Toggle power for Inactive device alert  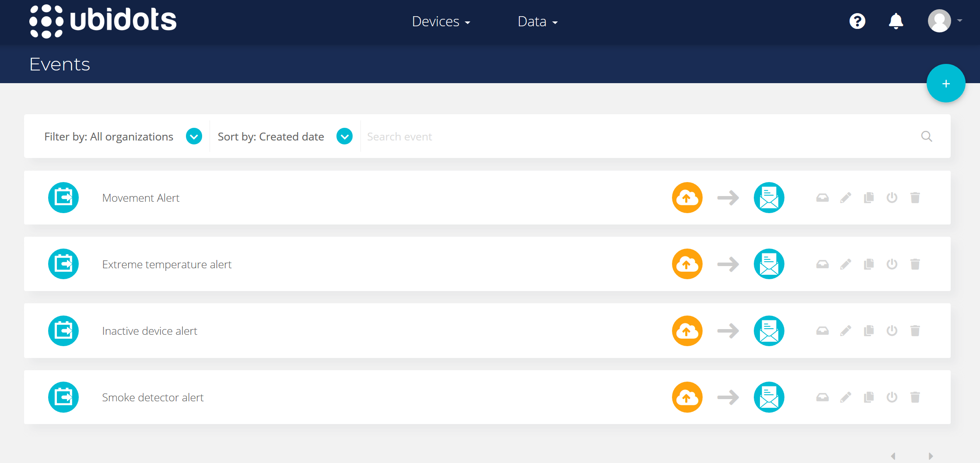pyautogui.click(x=892, y=331)
